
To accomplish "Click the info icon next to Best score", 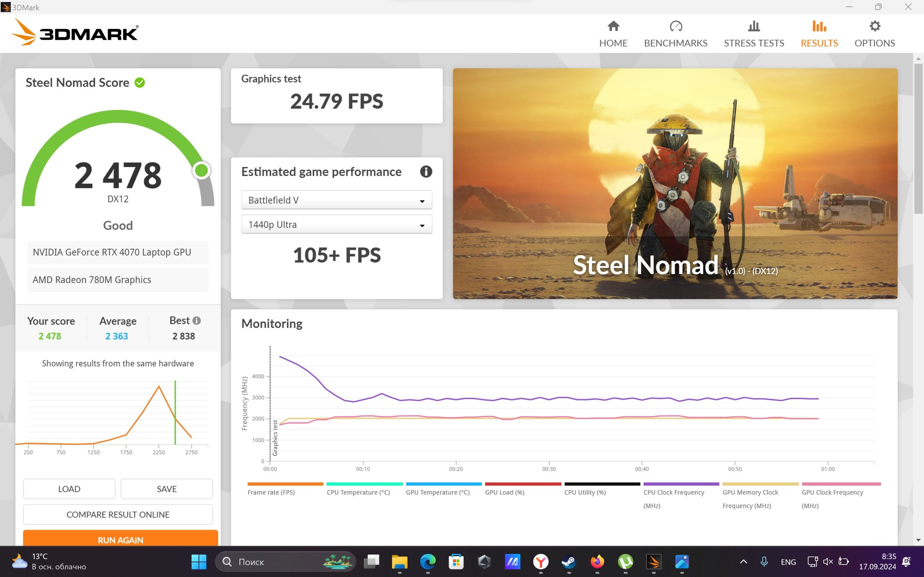I will tap(197, 321).
